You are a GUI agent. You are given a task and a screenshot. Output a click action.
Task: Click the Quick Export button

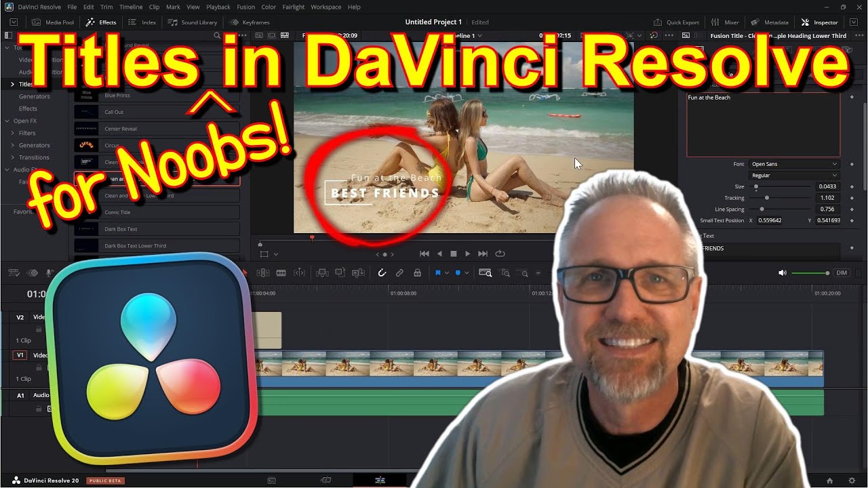(676, 22)
